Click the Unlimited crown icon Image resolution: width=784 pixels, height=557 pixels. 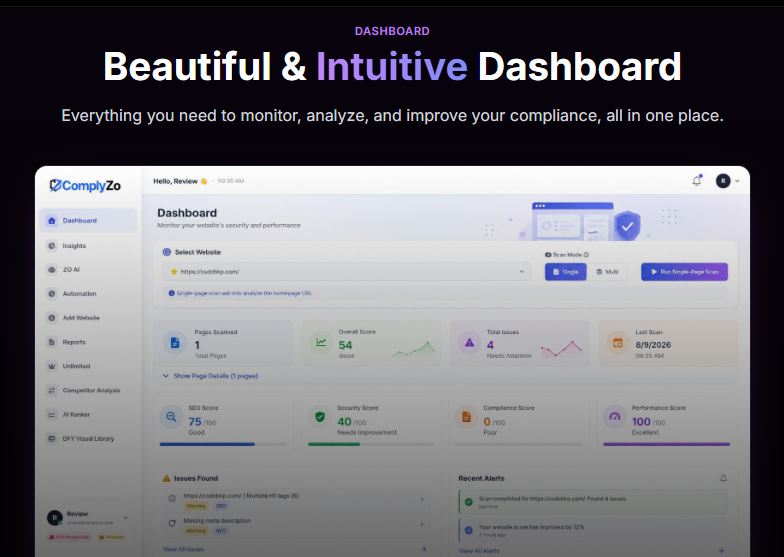(52, 366)
